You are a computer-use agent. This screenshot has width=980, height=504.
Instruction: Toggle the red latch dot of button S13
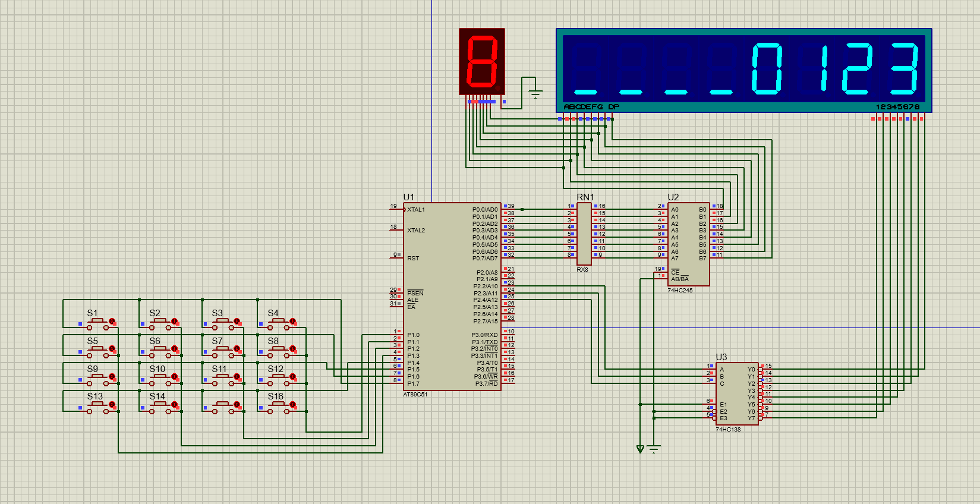(x=112, y=405)
